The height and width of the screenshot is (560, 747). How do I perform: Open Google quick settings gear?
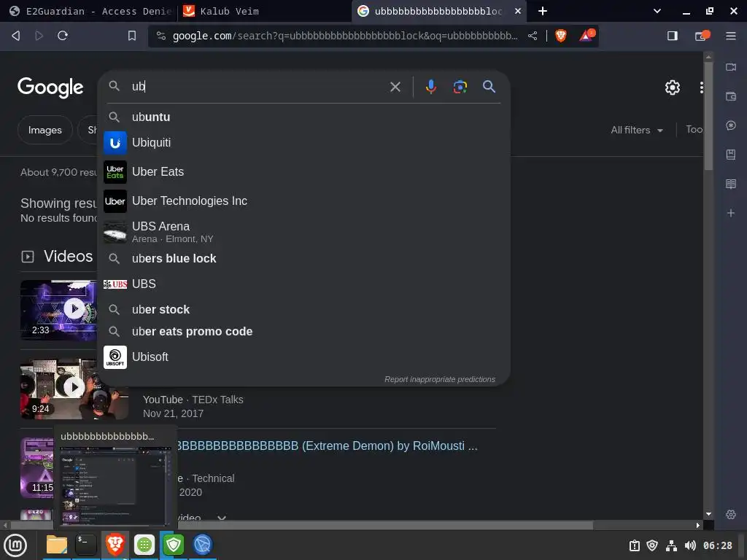tap(672, 87)
